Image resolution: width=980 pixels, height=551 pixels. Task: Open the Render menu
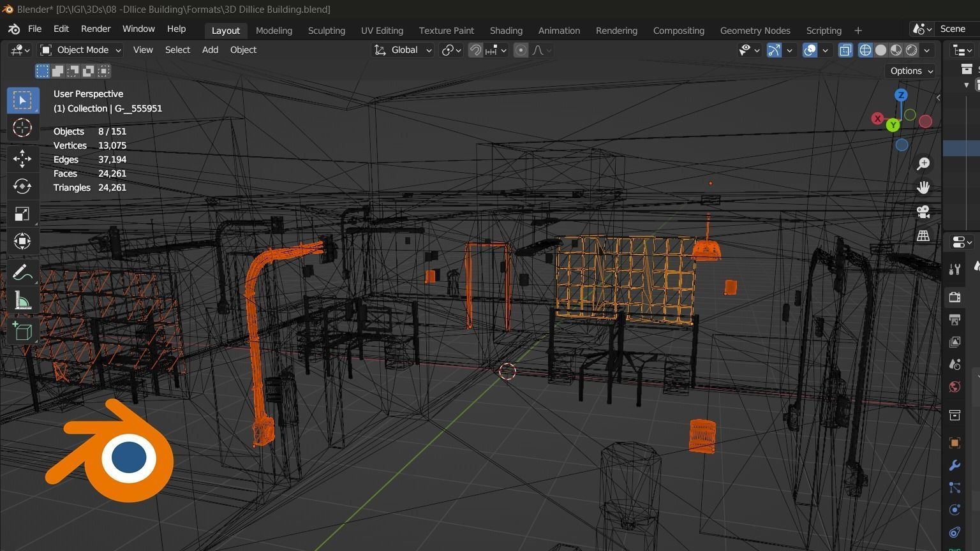(x=96, y=29)
